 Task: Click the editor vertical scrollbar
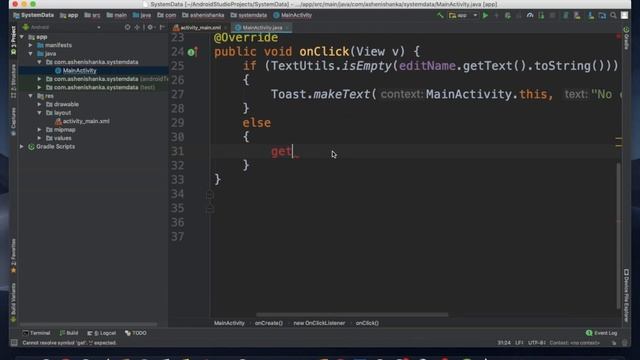coord(618,235)
